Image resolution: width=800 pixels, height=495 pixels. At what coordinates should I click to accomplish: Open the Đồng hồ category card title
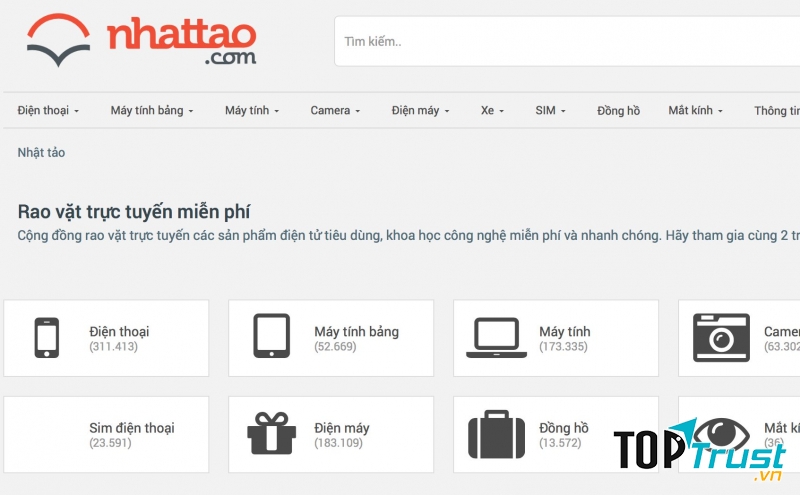click(564, 428)
